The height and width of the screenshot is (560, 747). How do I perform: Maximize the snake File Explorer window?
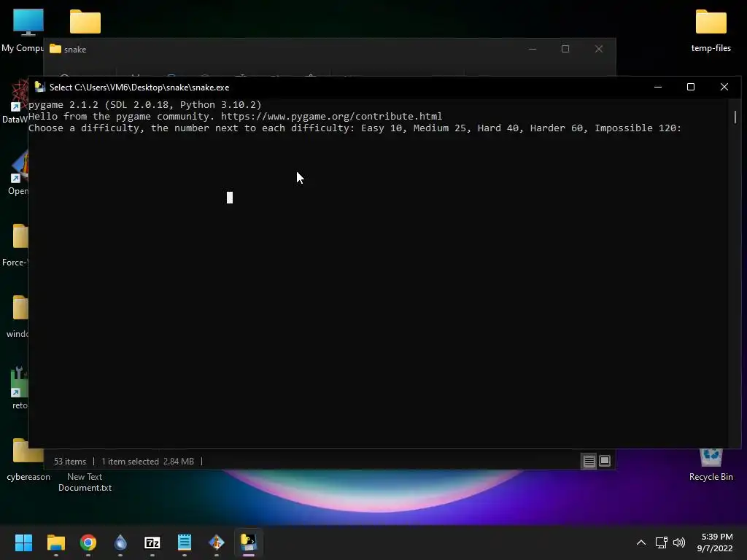tap(565, 49)
